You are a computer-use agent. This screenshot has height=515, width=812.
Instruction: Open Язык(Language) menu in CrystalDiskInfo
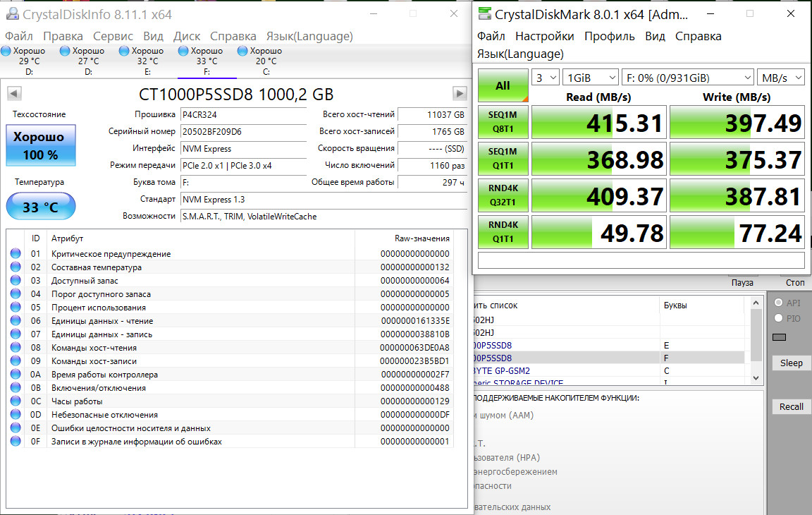coord(309,36)
